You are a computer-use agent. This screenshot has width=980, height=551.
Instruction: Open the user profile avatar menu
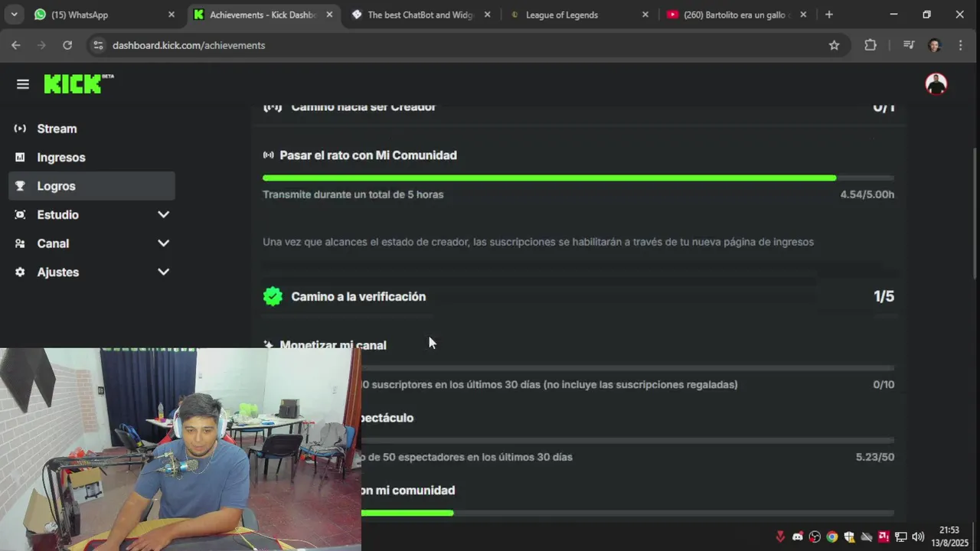[936, 83]
